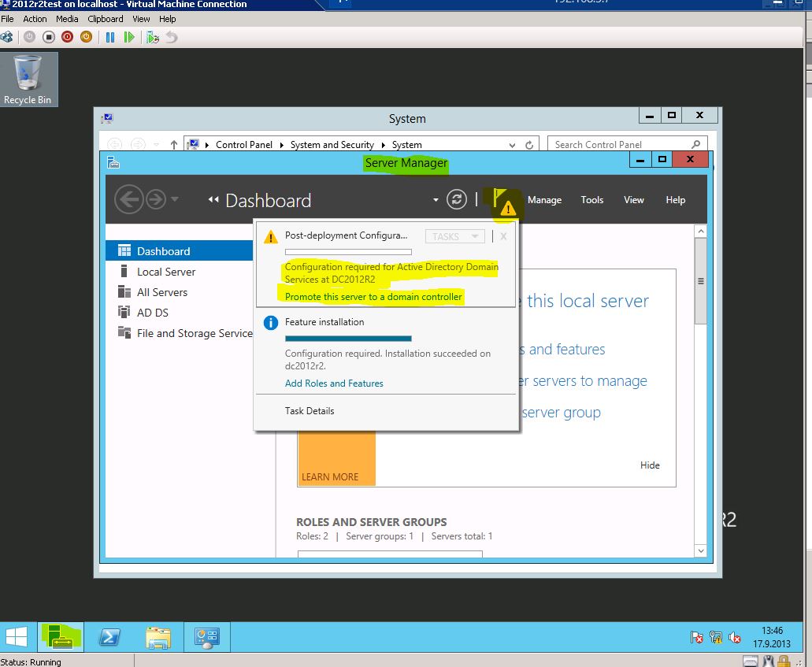Refresh the System control panel window

(x=529, y=145)
